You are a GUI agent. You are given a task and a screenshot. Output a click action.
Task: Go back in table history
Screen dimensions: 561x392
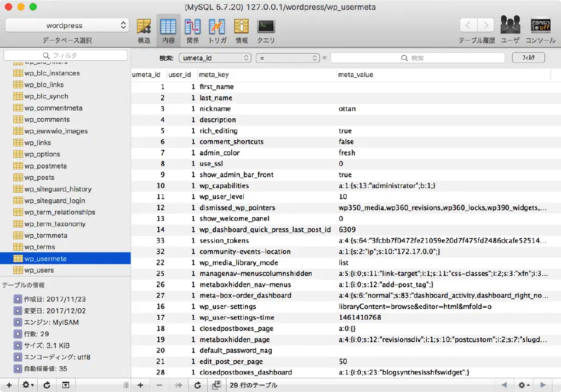click(468, 25)
